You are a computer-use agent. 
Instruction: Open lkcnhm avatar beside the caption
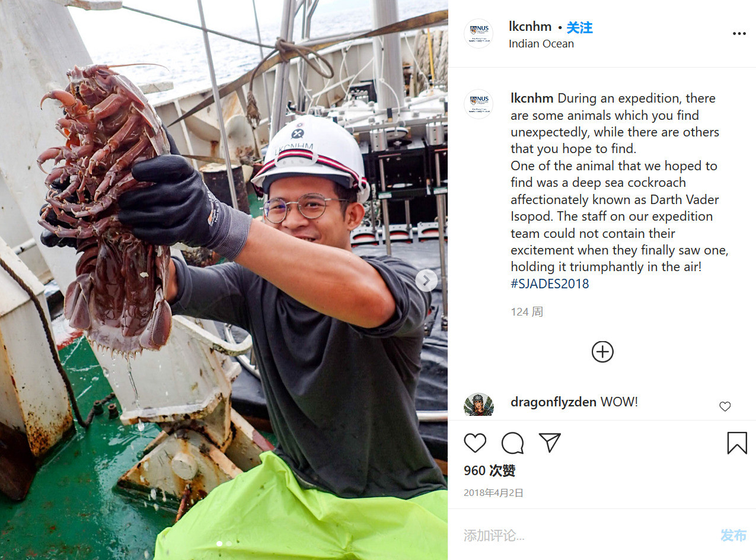(x=479, y=104)
